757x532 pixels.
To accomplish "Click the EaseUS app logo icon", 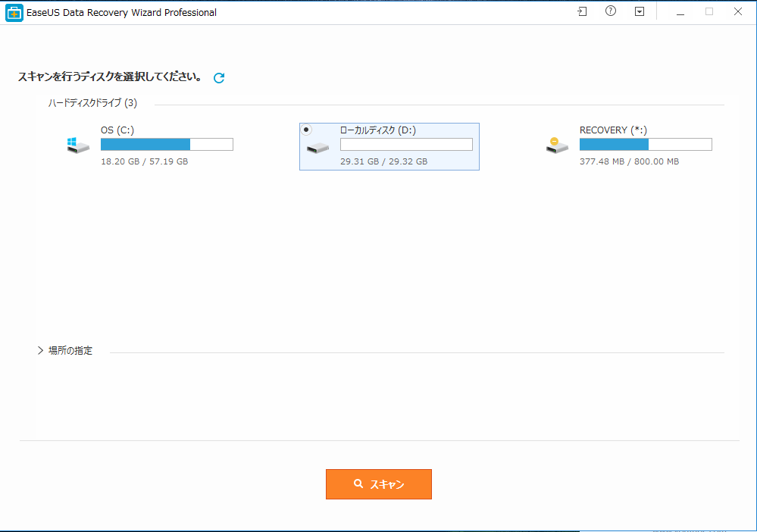I will (x=14, y=13).
